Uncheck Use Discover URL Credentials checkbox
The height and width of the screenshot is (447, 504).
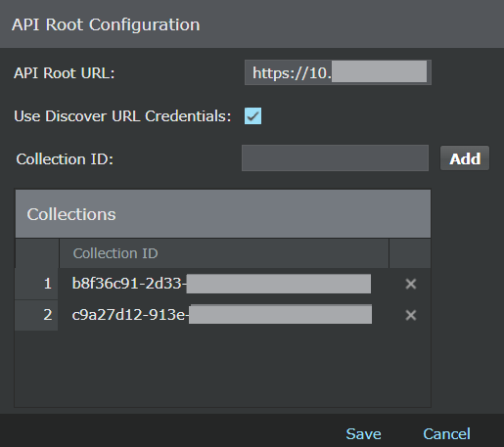[x=252, y=116]
